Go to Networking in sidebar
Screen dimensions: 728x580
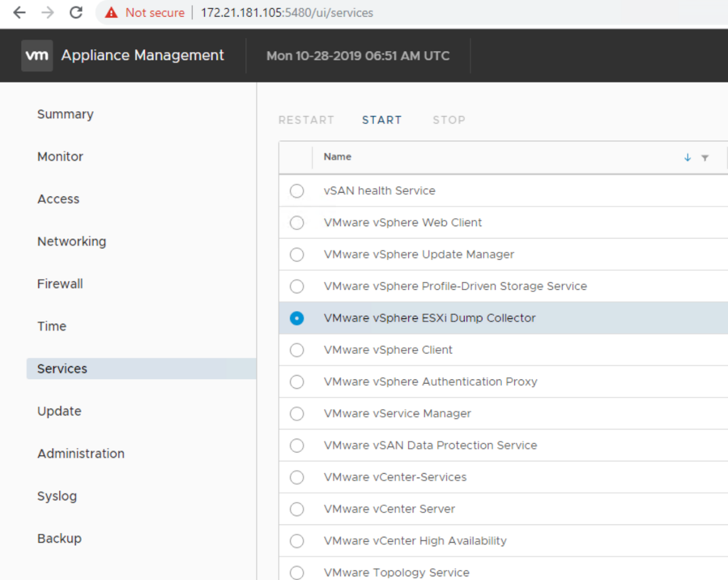(x=72, y=241)
